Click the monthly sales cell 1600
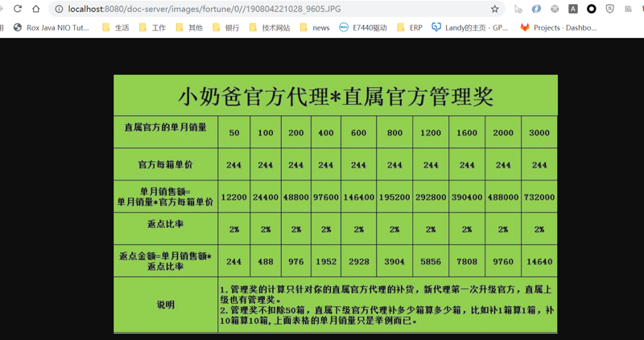Viewport: 644px width, 340px height. coord(467,133)
